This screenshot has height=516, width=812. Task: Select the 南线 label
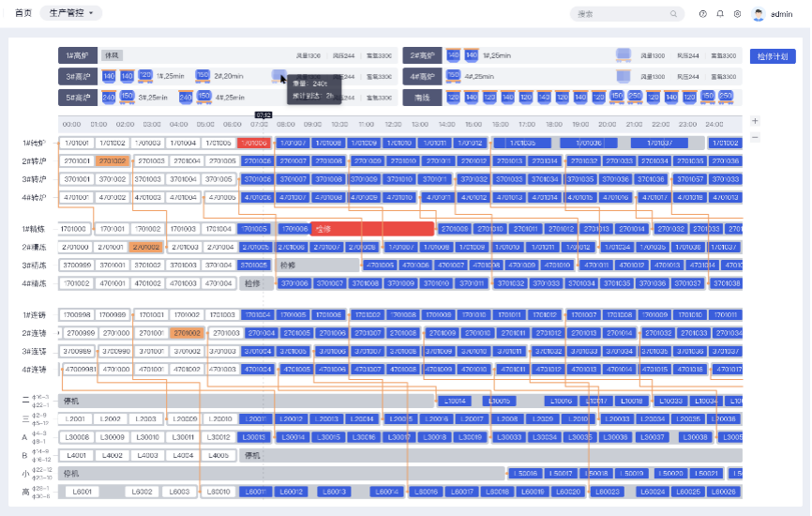point(423,97)
